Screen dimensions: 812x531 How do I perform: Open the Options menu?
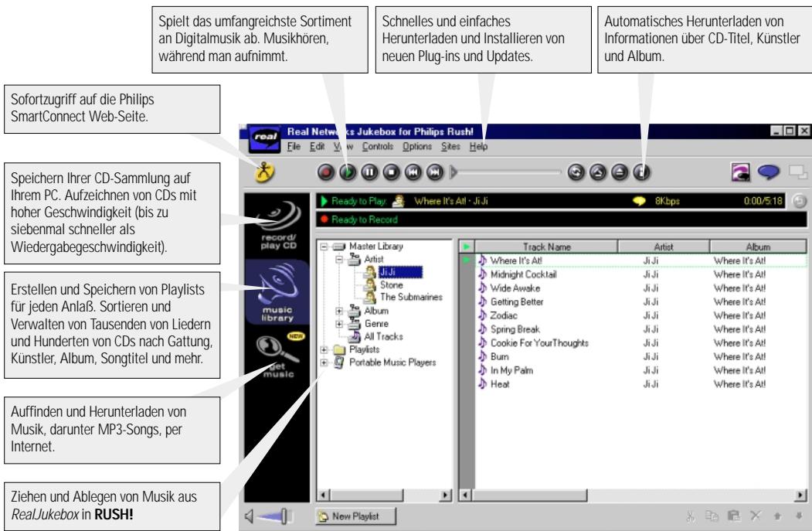(x=417, y=147)
